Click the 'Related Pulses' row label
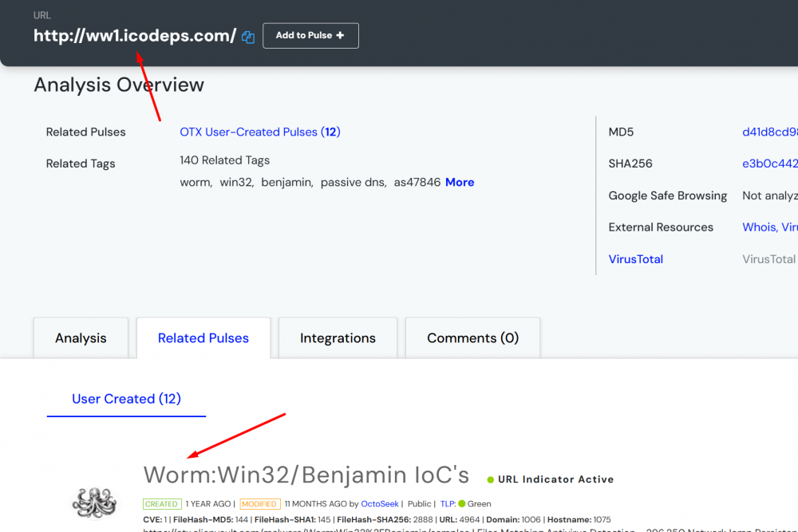The height and width of the screenshot is (532, 798). pyautogui.click(x=85, y=132)
